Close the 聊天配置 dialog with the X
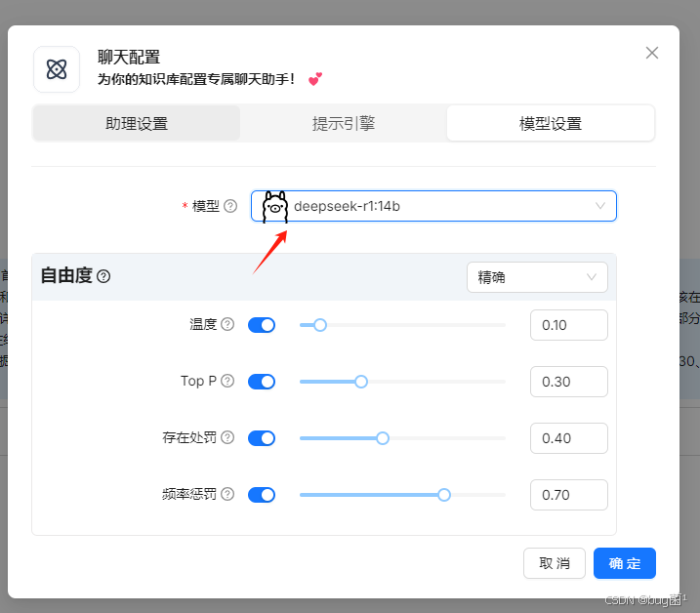The height and width of the screenshot is (613, 700). coord(652,53)
